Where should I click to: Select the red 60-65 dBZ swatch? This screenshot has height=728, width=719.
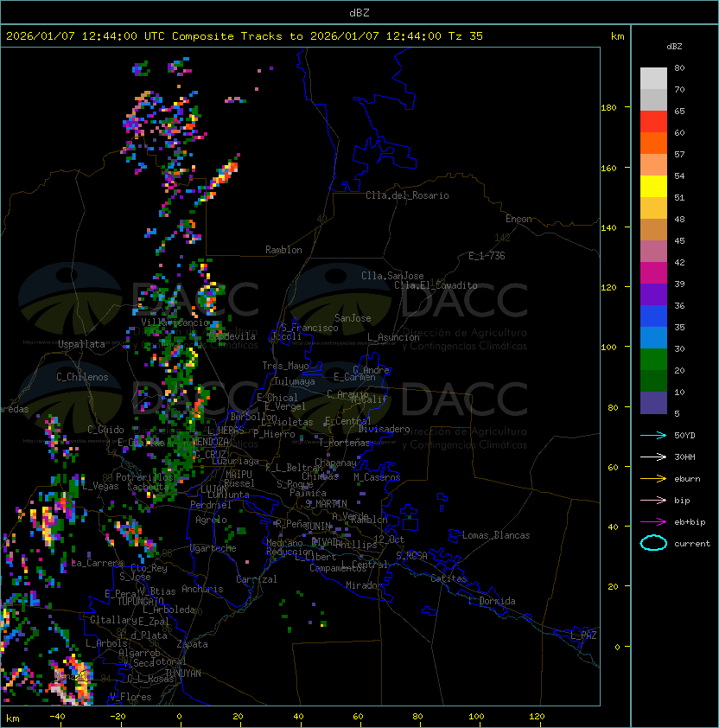click(x=653, y=122)
